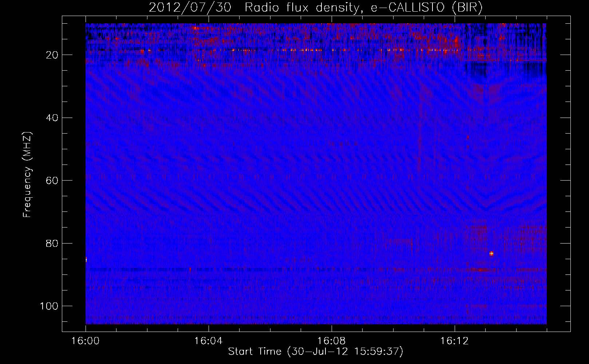Click the 'Frequency (MHZ)' axis label

pyautogui.click(x=27, y=175)
